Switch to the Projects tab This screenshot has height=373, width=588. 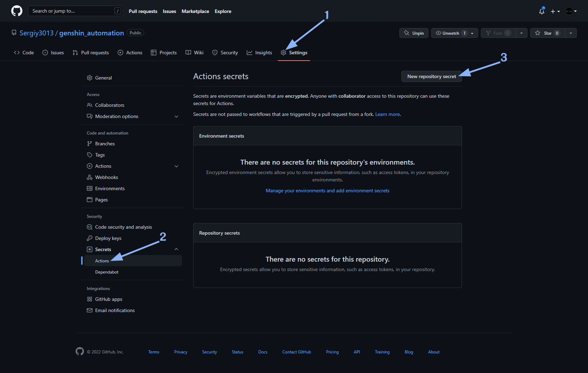point(164,53)
